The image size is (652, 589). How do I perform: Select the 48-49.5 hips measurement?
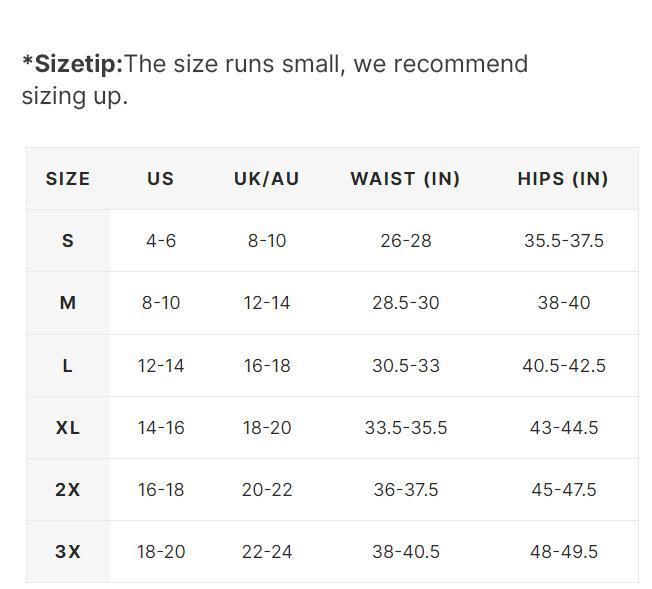click(x=564, y=552)
